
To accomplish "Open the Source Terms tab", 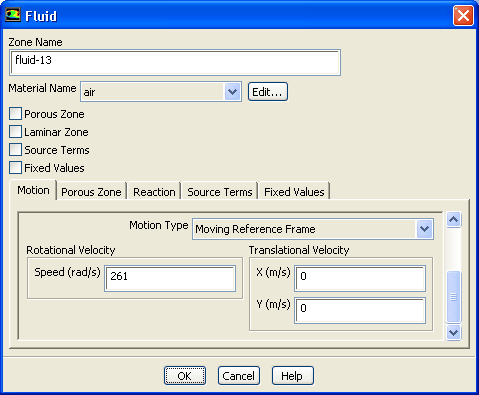I will point(220,192).
